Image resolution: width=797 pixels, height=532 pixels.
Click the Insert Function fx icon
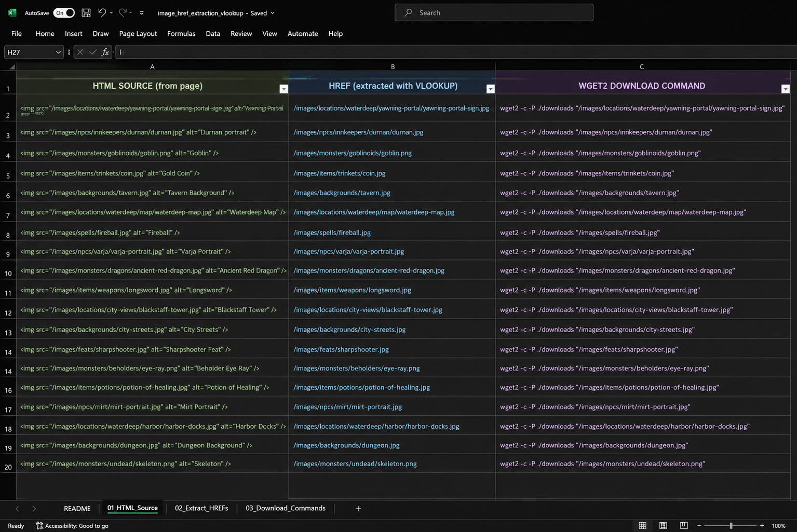pyautogui.click(x=105, y=52)
